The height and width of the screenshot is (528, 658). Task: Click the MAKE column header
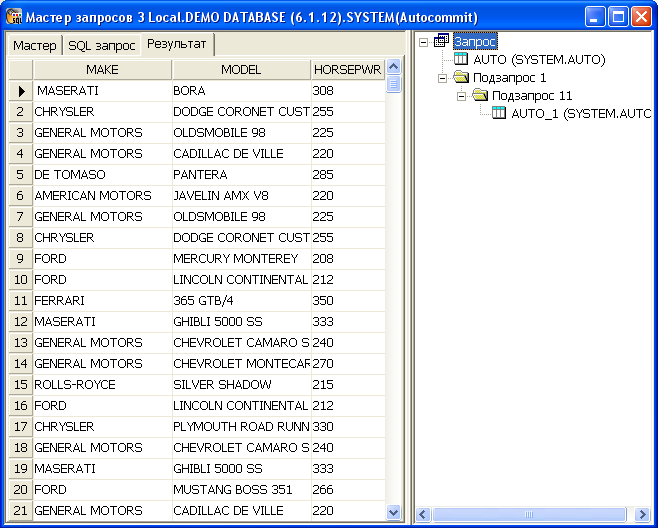click(x=102, y=70)
